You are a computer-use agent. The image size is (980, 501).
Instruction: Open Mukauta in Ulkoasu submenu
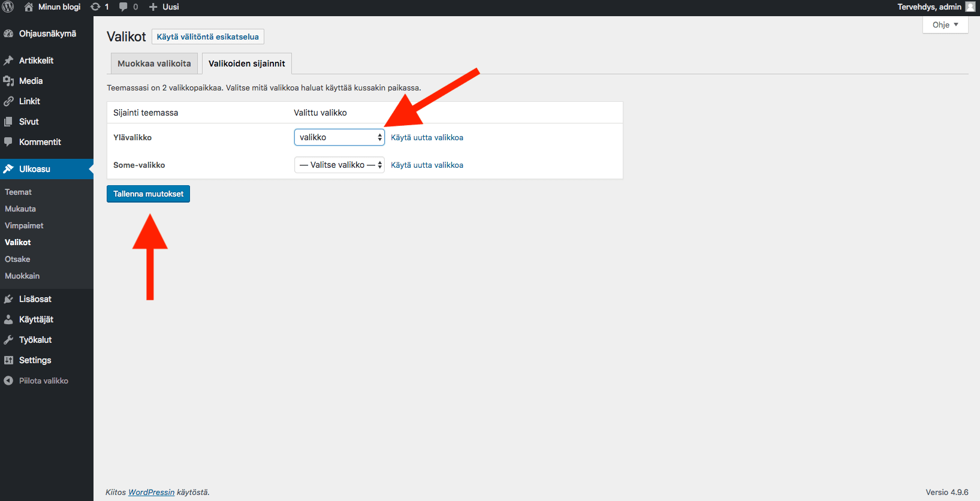coord(20,209)
